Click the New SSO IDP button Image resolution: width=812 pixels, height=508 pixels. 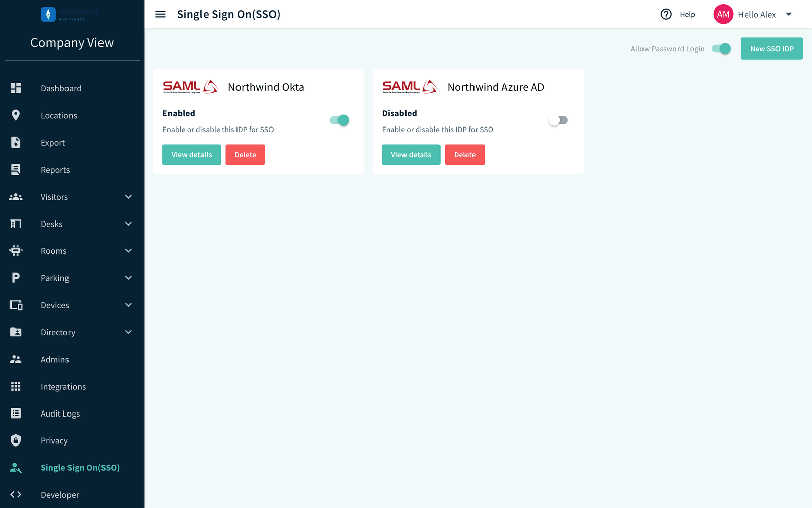(771, 49)
